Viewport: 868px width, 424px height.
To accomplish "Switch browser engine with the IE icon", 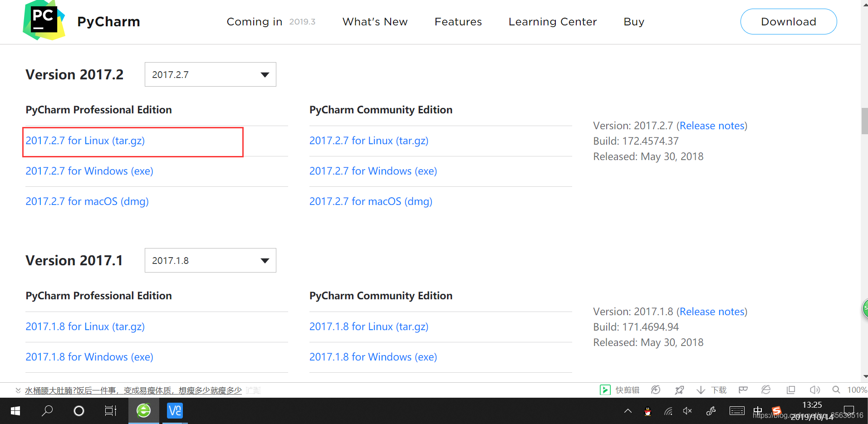I will click(766, 390).
